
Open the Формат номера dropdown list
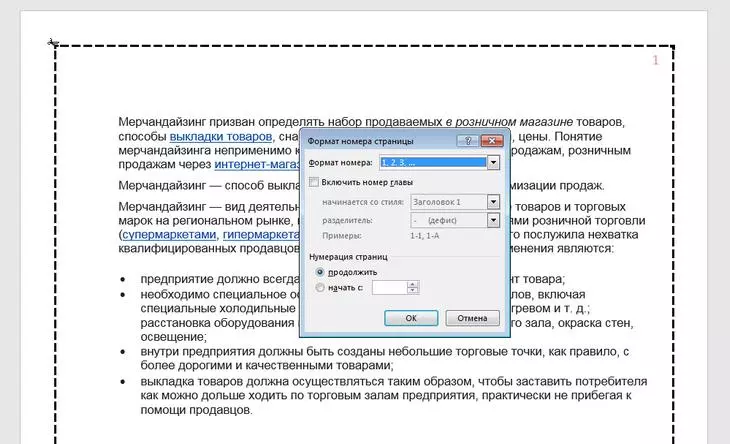point(493,162)
